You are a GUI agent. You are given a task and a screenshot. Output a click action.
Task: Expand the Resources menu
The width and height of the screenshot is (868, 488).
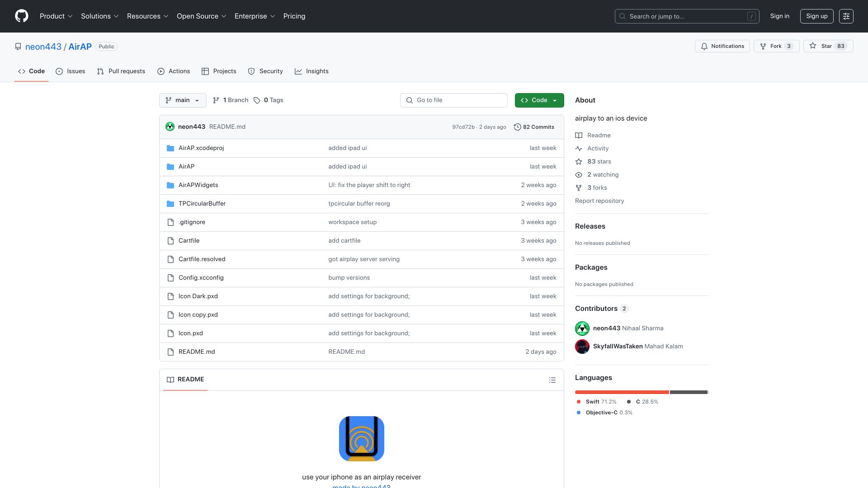148,16
